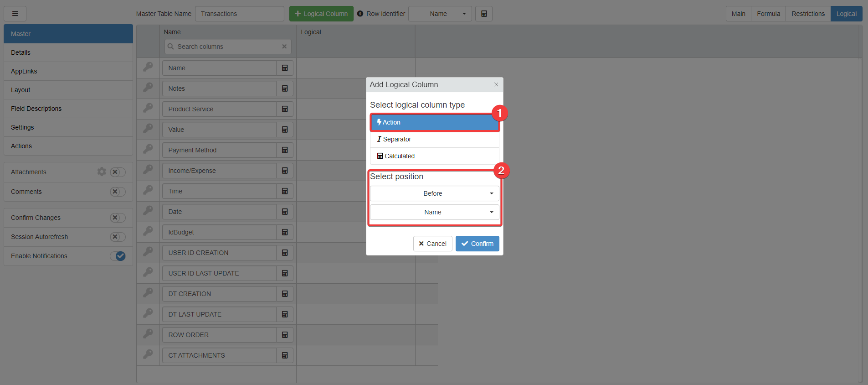Open the Before position dropdown

coord(434,193)
